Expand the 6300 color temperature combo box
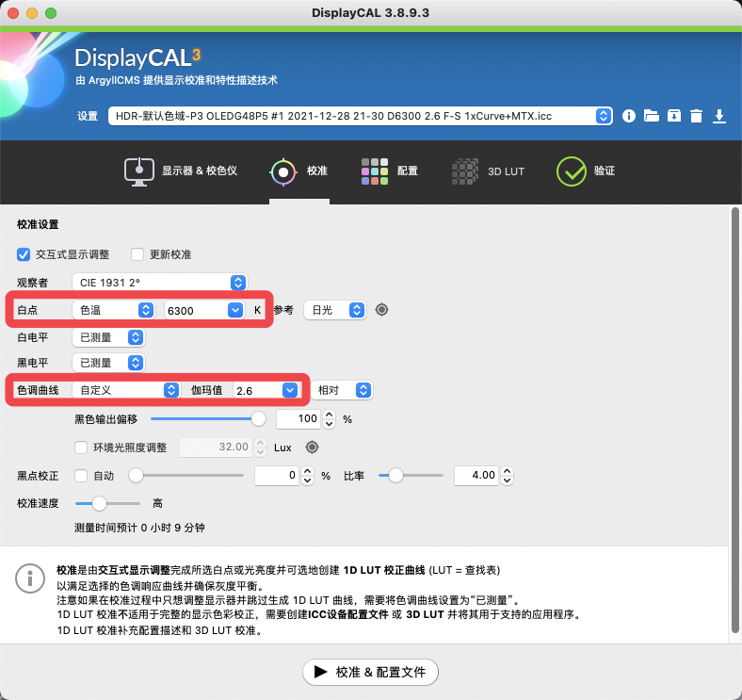This screenshot has width=742, height=700. pos(235,310)
